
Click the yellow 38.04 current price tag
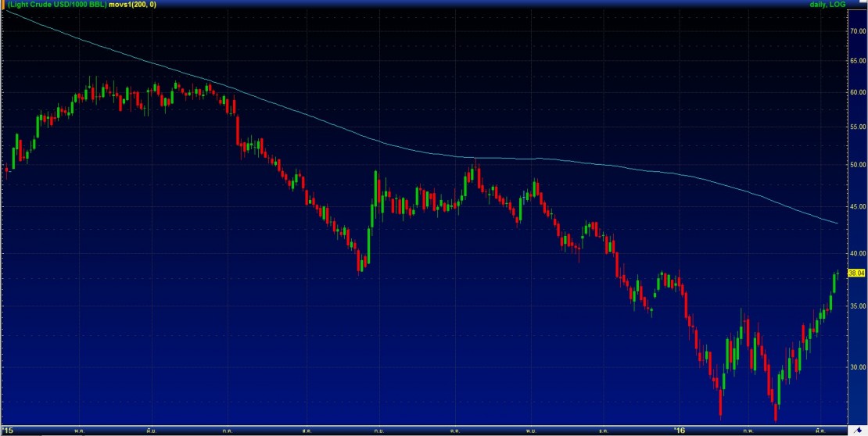click(x=856, y=273)
